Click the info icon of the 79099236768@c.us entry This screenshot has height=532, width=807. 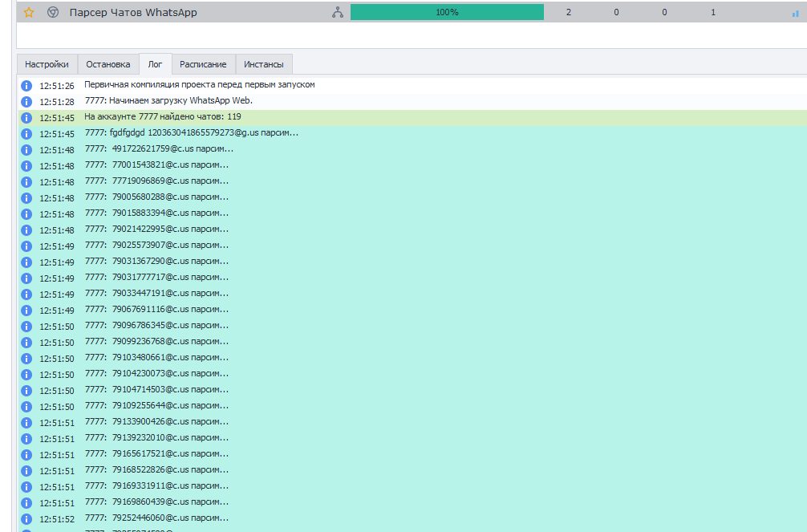[x=26, y=343]
